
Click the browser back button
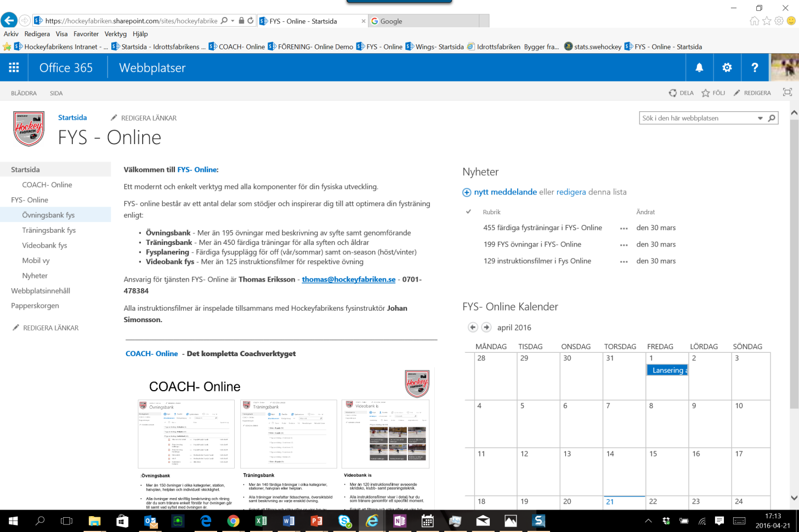(8, 20)
